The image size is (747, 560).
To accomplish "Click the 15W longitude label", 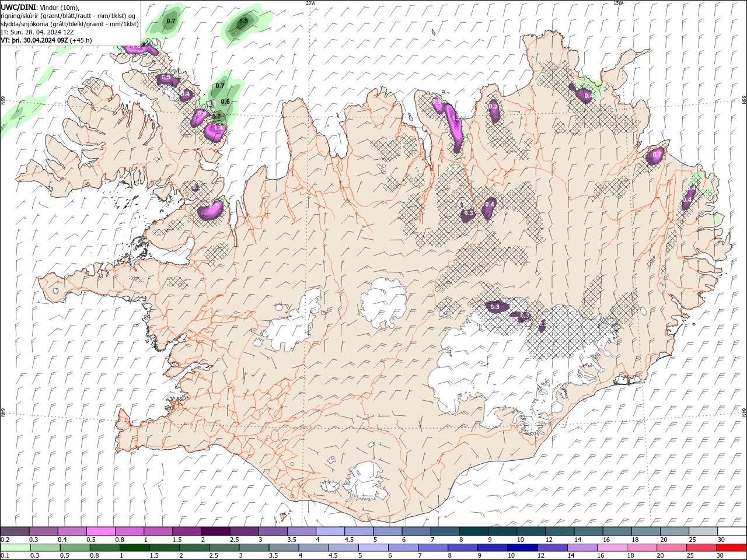I will (x=618, y=2).
